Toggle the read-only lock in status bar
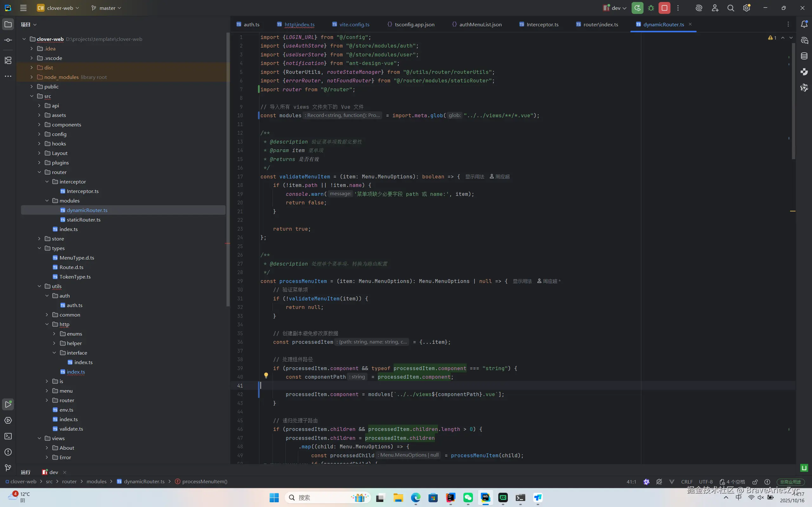The height and width of the screenshot is (507, 812). [x=755, y=482]
